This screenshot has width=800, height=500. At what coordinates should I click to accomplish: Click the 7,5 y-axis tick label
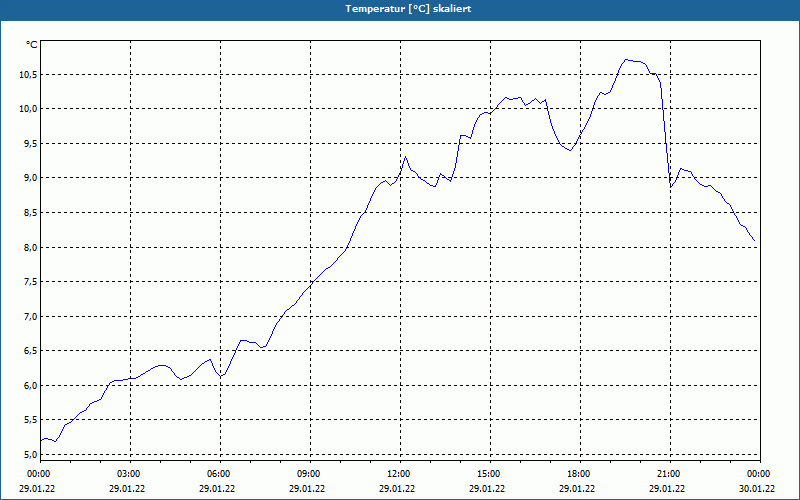(x=30, y=282)
